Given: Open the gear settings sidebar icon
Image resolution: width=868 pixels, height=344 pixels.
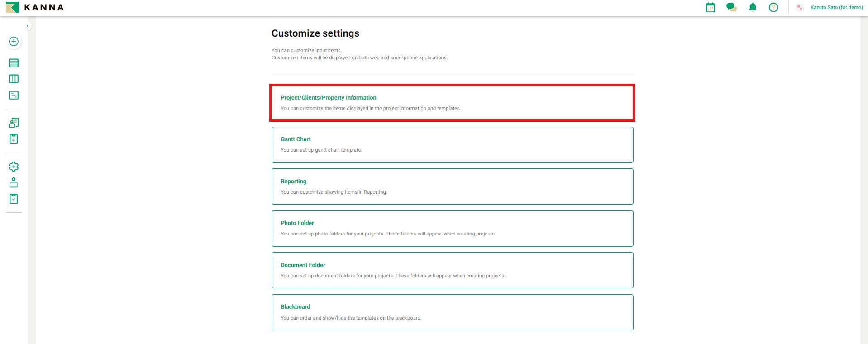Looking at the screenshot, I should tap(14, 167).
